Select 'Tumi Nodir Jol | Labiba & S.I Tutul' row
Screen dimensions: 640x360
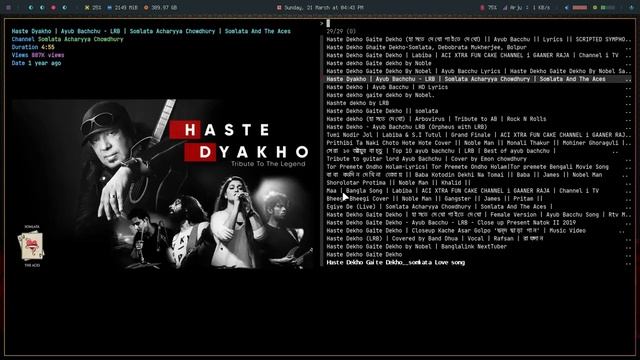tap(479, 135)
